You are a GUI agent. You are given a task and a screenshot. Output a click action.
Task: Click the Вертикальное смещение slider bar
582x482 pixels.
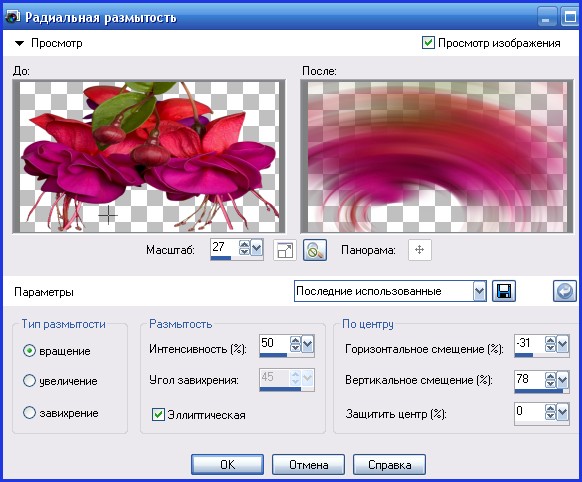(542, 391)
